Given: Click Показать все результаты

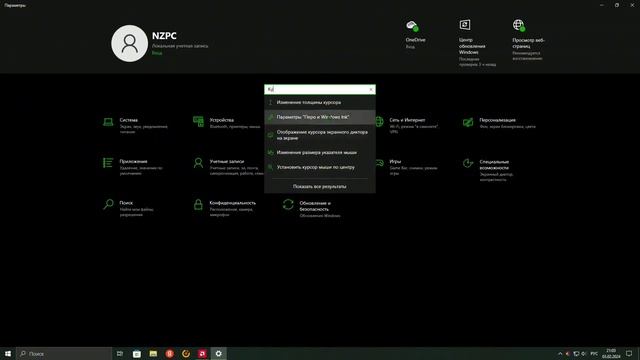Looking at the screenshot, I should pos(320,187).
